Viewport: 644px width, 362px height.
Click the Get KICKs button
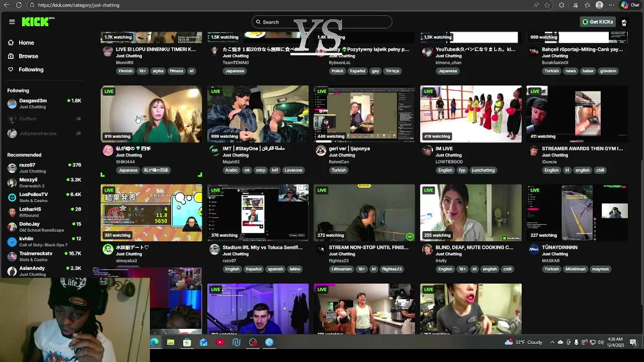click(598, 22)
